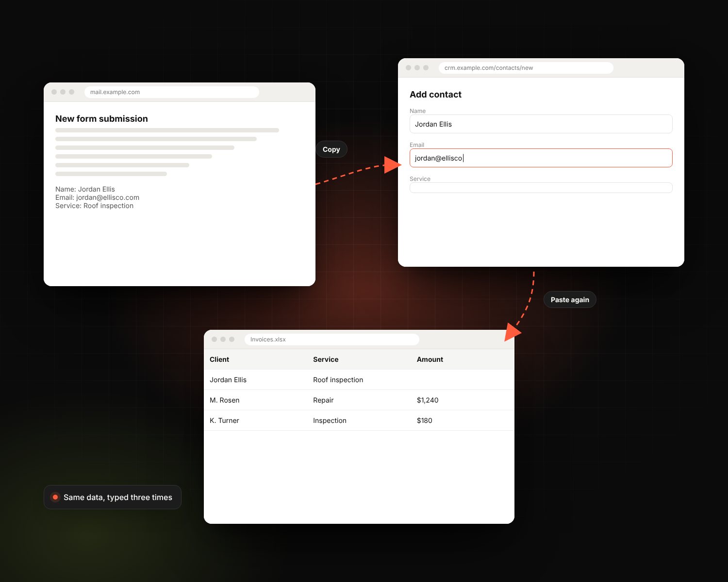Click the Paste again label pill
This screenshot has width=728, height=582.
570,300
